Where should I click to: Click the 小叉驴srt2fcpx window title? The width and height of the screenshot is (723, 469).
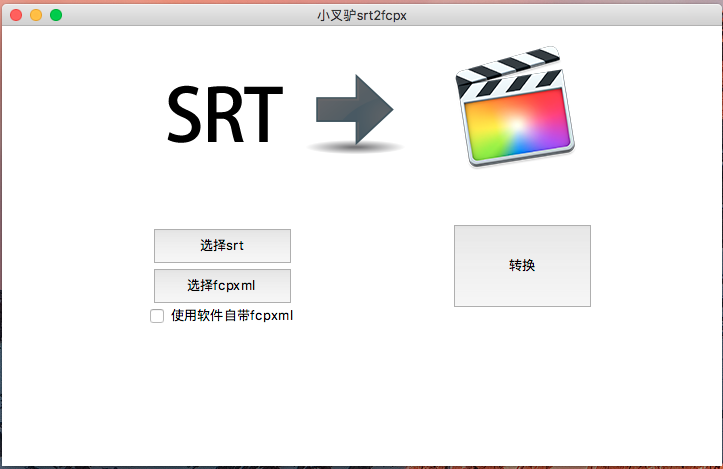tap(362, 16)
